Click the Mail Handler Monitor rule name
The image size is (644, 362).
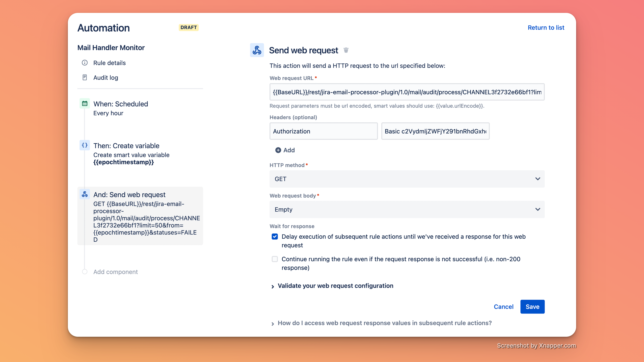point(111,48)
